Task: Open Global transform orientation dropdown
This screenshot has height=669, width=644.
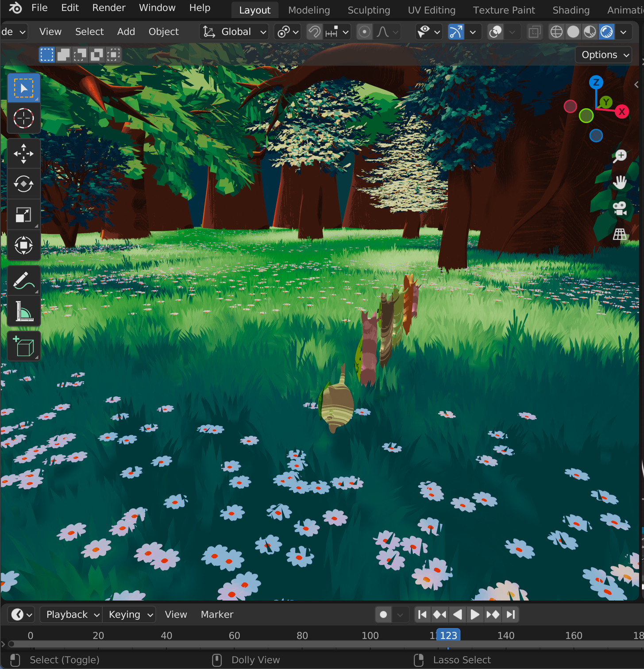Action: pos(235,32)
